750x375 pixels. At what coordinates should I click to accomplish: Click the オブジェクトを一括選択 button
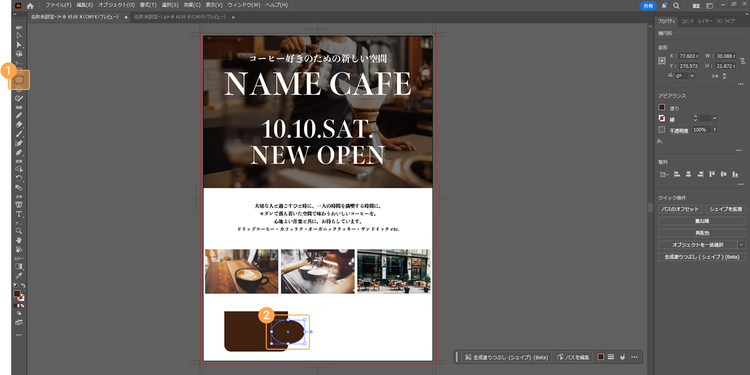697,244
